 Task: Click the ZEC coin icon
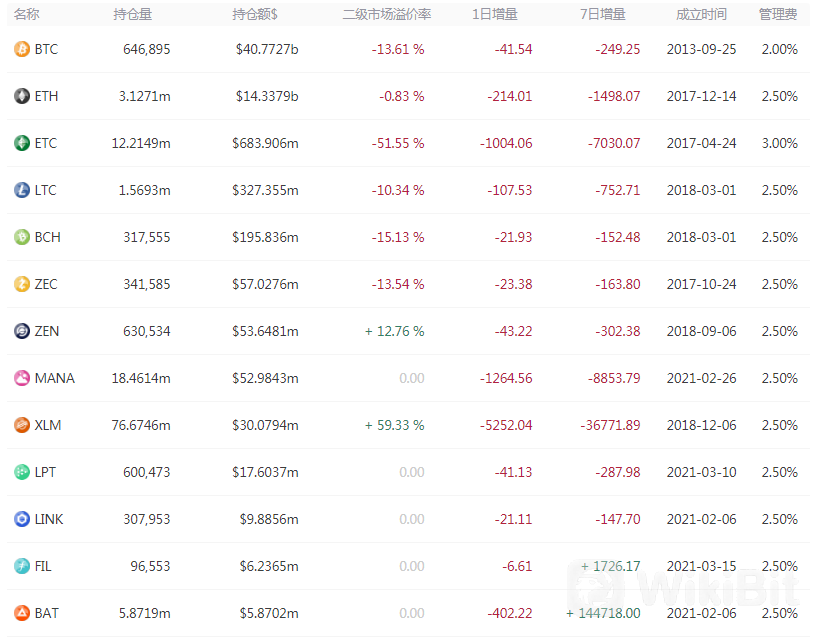pyautogui.click(x=22, y=284)
